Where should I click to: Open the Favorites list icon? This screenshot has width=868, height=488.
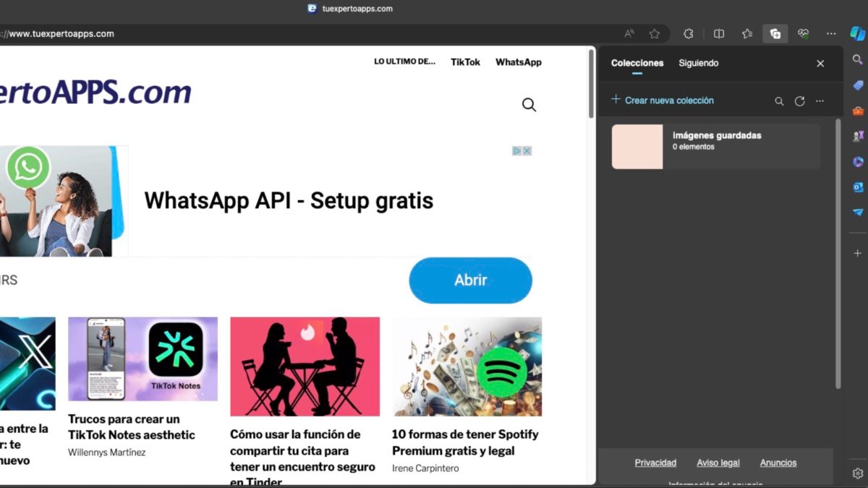[x=747, y=33]
